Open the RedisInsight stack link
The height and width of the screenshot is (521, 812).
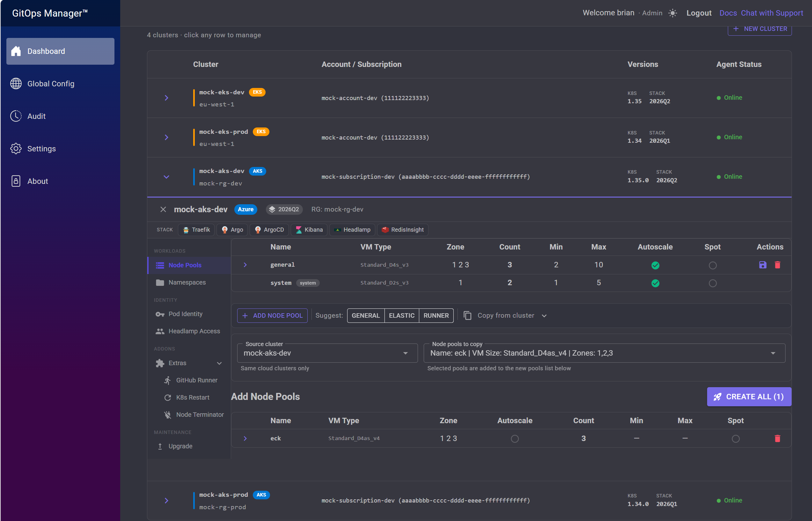403,230
